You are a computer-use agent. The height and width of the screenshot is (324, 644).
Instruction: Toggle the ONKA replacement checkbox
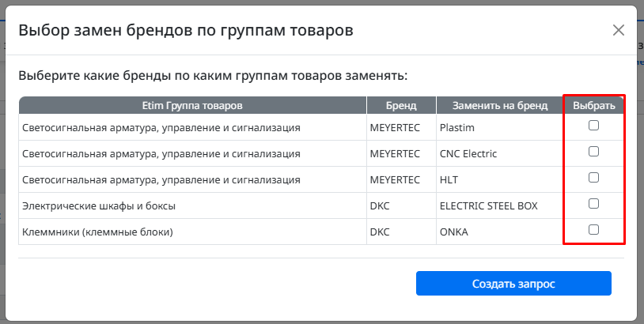[x=593, y=230]
